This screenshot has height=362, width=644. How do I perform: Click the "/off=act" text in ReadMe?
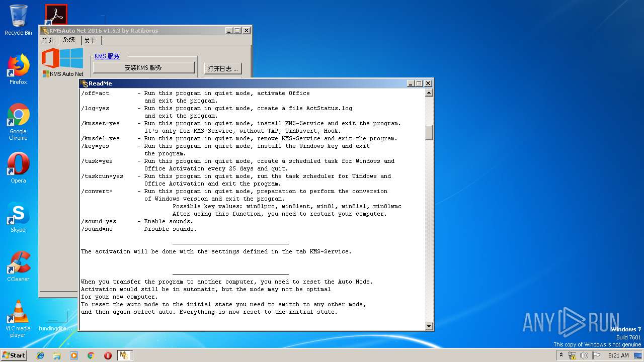point(95,93)
